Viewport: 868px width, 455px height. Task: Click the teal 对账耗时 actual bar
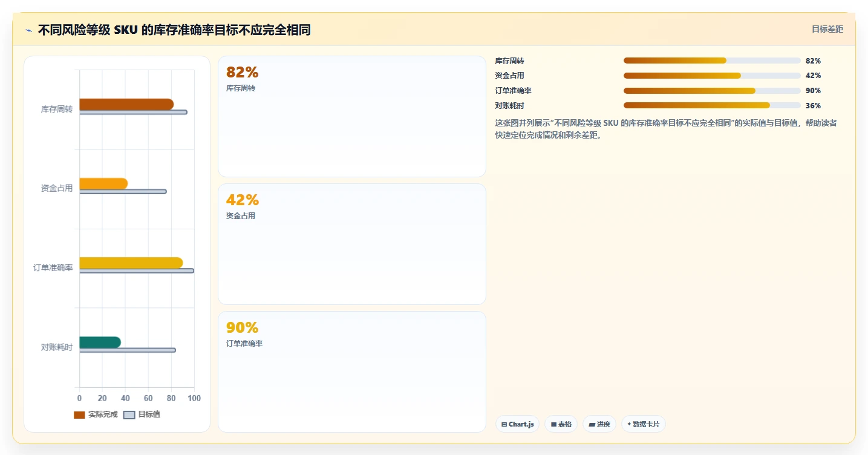tap(100, 342)
